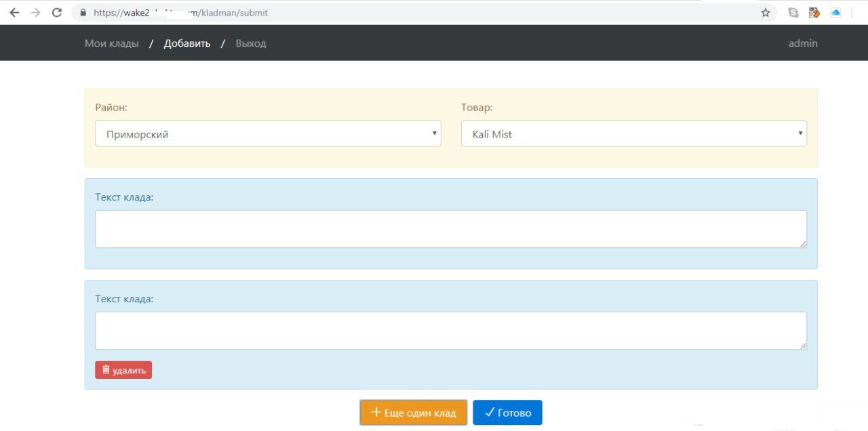The image size is (868, 431).
Task: Bookmark this page with the star icon
Action: tap(766, 12)
